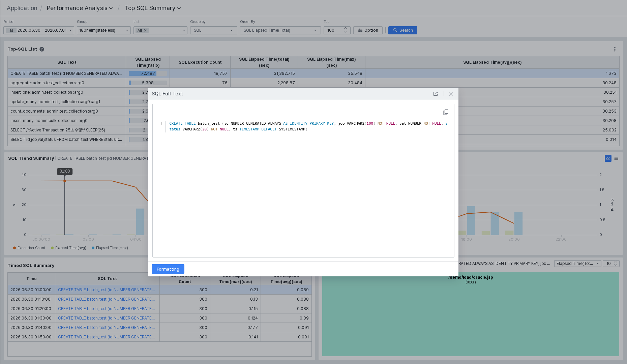
Task: Open Top-SQL List help icon
Action: [42, 49]
